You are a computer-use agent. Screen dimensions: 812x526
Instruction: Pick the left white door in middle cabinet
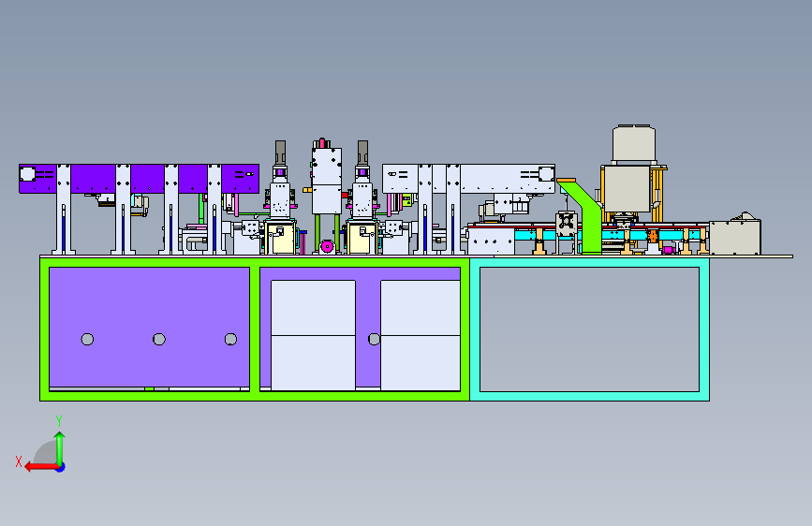[x=314, y=335]
